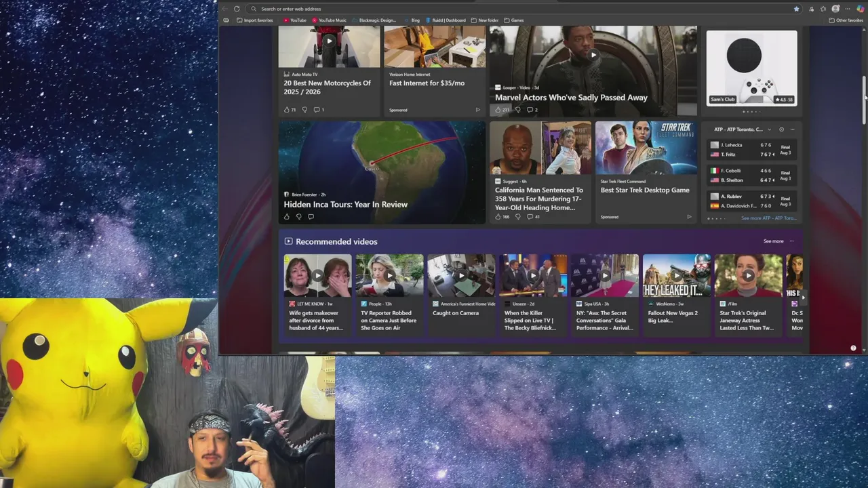The image size is (868, 488).
Task: Expand the Games bookmark folder
Action: pos(513,20)
